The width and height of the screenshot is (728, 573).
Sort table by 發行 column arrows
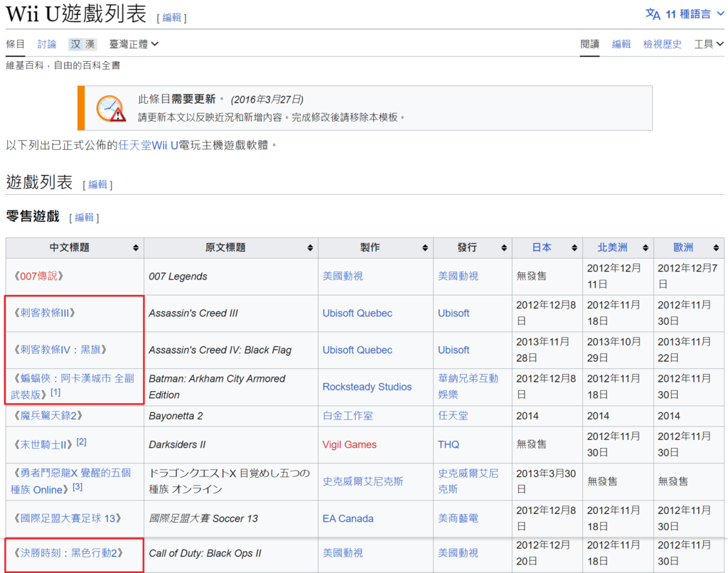point(504,248)
